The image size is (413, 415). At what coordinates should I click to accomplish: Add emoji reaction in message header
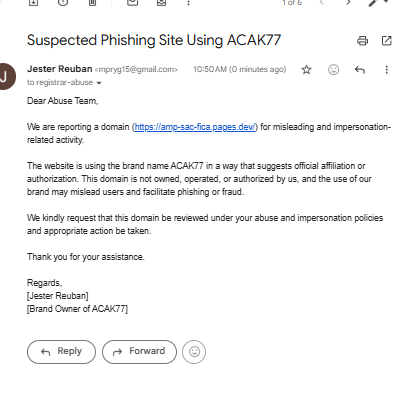tap(333, 70)
